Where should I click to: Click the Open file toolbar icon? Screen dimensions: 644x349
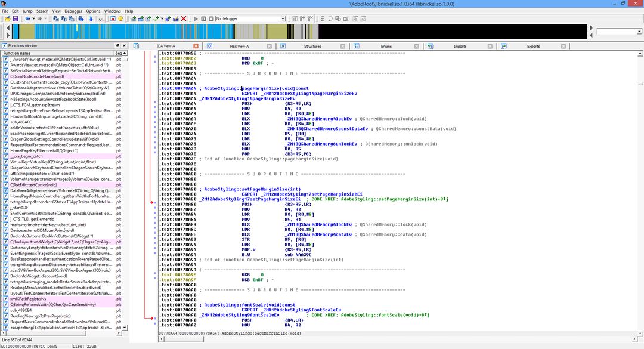(7, 19)
